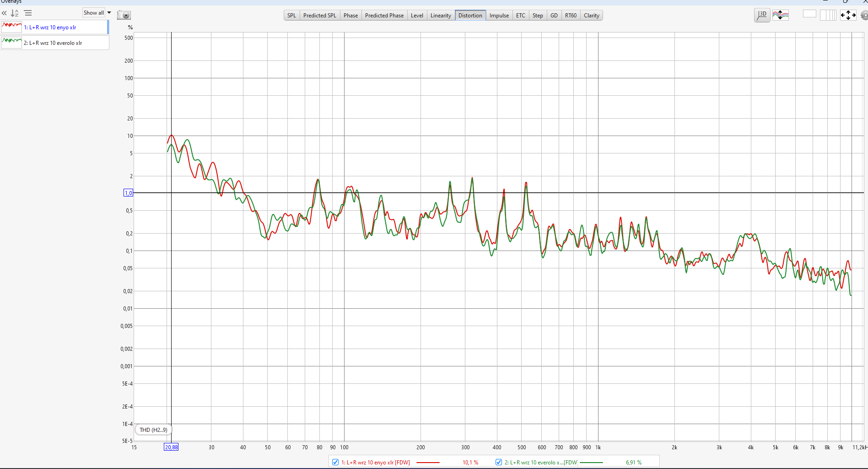
Task: Switch to the Predicted SPL tab
Action: coord(320,16)
